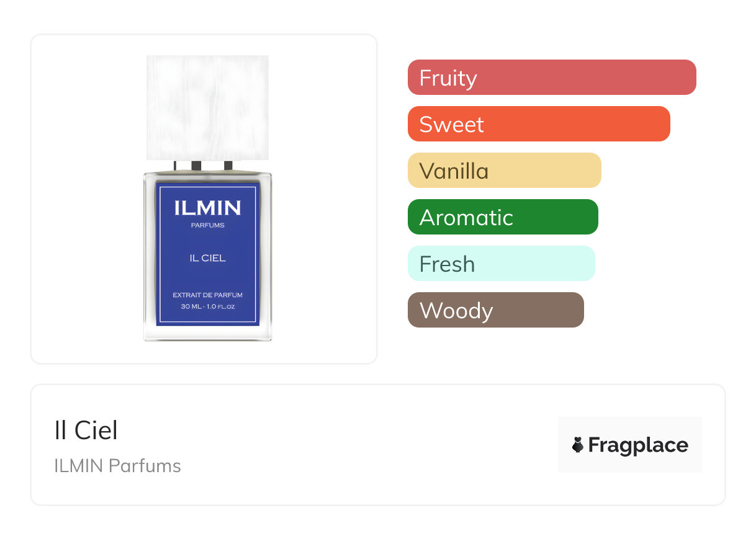Select the brown Woody accord bar
Viewport: 756px width, 536px height.
point(495,310)
